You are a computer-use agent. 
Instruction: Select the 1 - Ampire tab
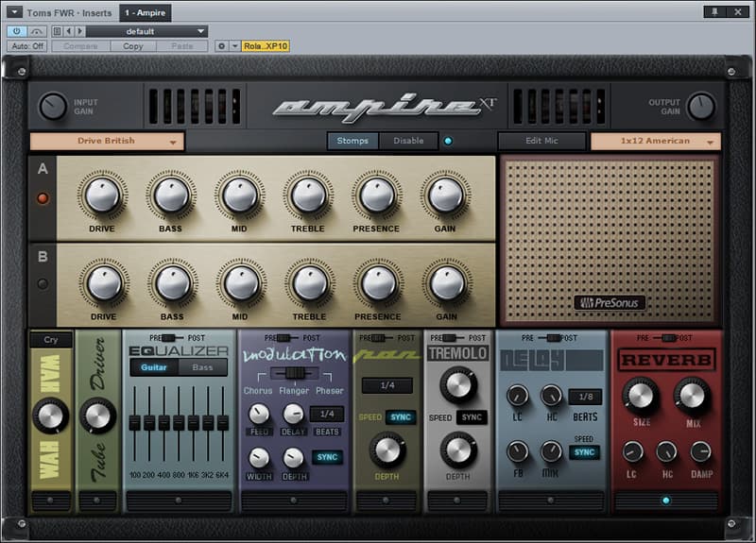pyautogui.click(x=146, y=13)
